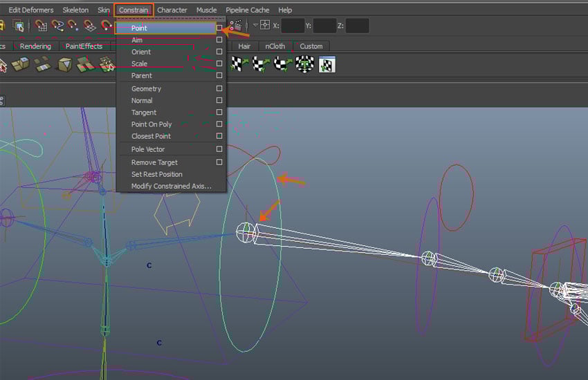Open the Character menu
Screen dimensions: 588x380
pyautogui.click(x=172, y=10)
